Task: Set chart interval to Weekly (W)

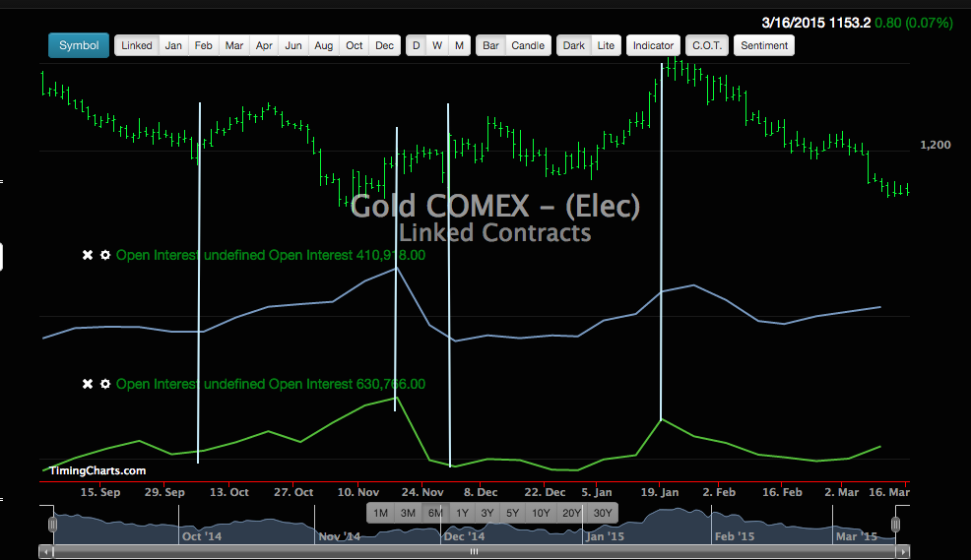Action: point(437,45)
